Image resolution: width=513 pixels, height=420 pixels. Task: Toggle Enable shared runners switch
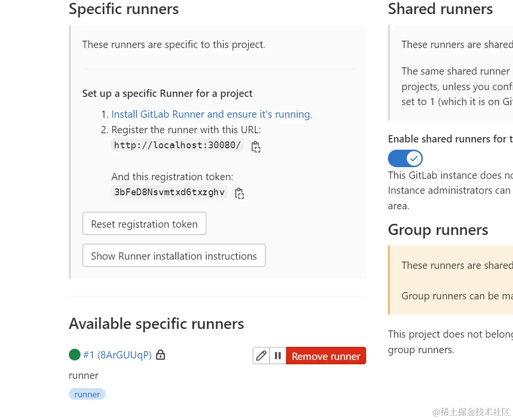(405, 158)
